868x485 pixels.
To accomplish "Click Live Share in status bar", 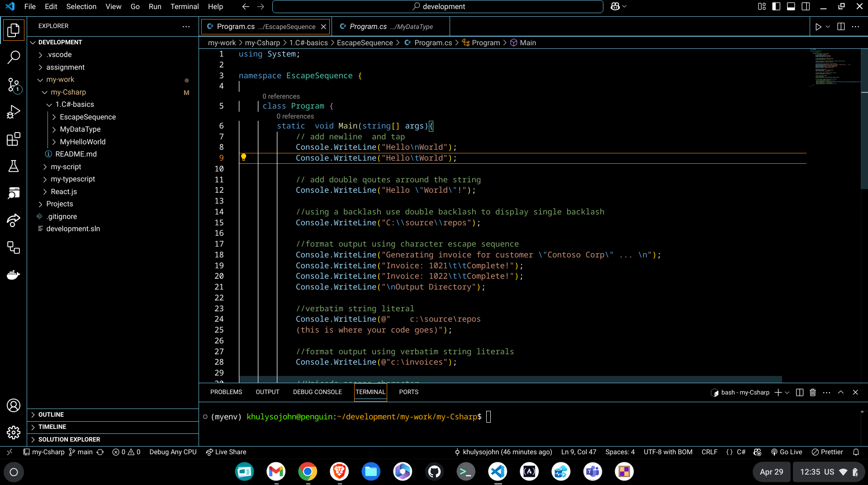I will click(x=226, y=452).
